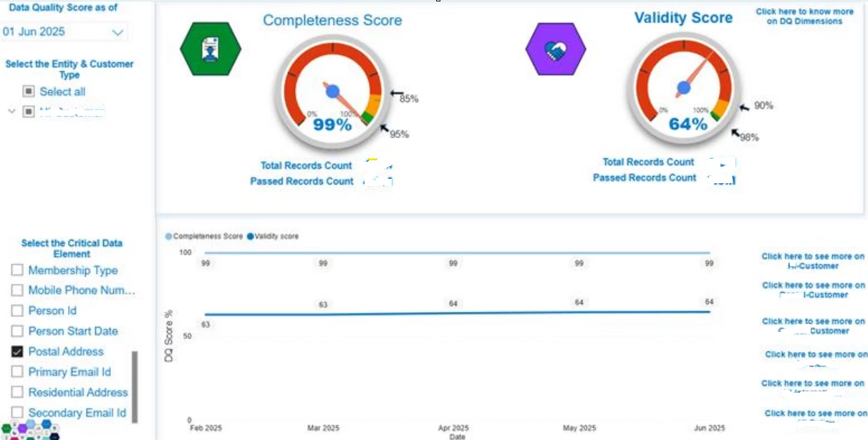Tick the Mobile Phone Num... checkbox
Viewport: 868px width, 440px height.
pyautogui.click(x=17, y=290)
